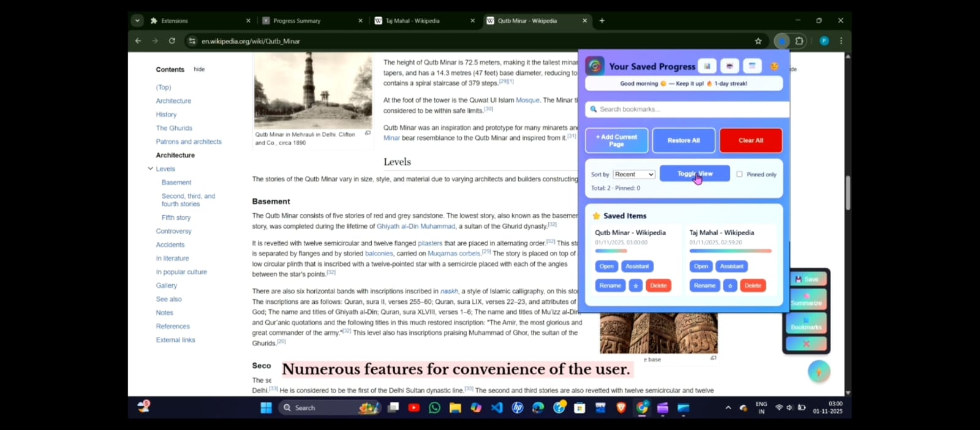The height and width of the screenshot is (430, 980).
Task: Open the Brave browser from the taskbar
Action: point(621,408)
